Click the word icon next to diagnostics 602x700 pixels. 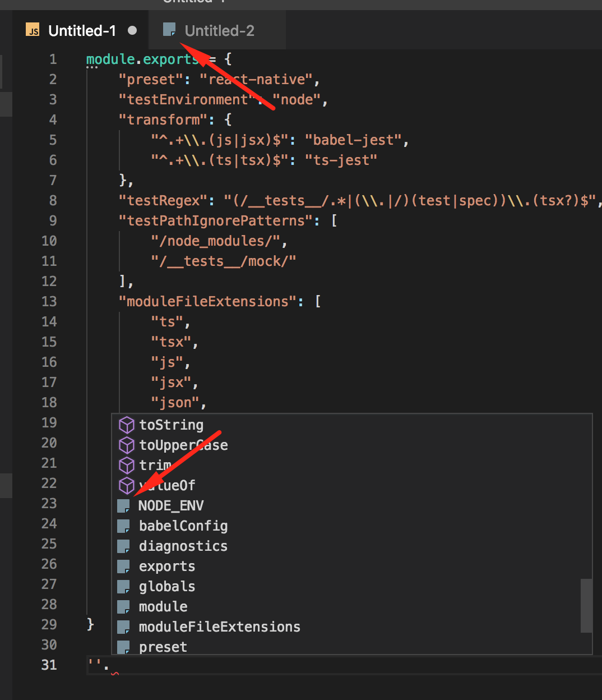point(123,546)
